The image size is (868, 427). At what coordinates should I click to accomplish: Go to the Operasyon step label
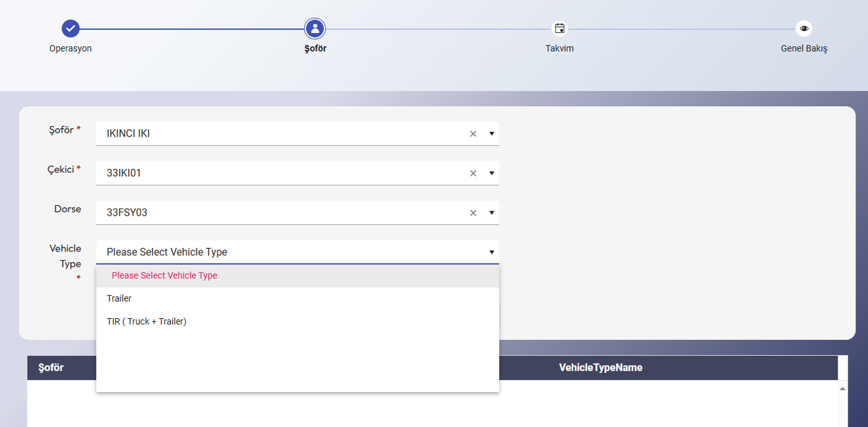coord(71,49)
